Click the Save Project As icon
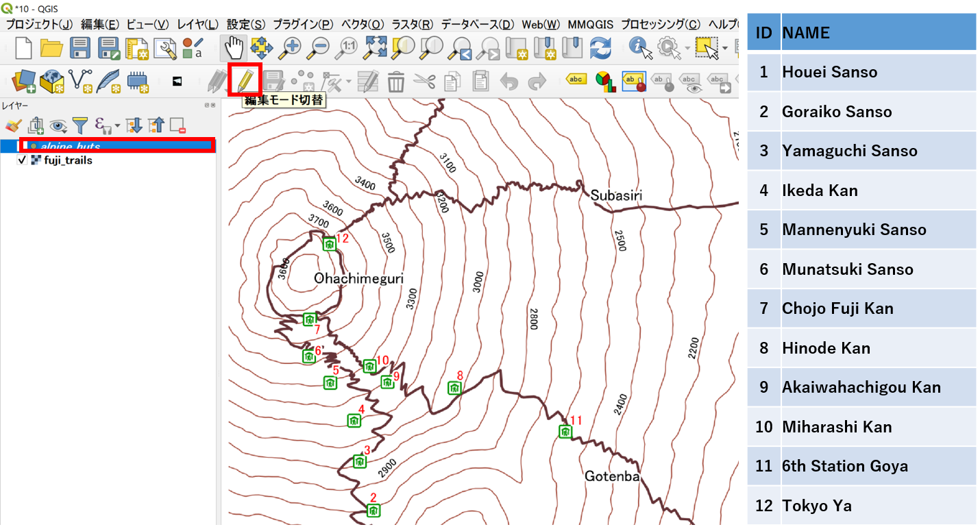 point(109,48)
